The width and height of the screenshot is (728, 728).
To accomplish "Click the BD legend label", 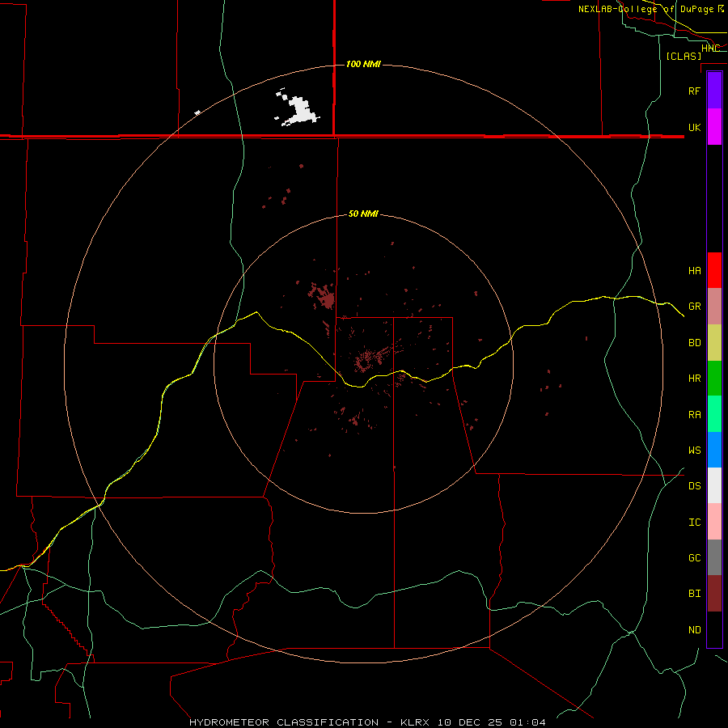I will 694,342.
